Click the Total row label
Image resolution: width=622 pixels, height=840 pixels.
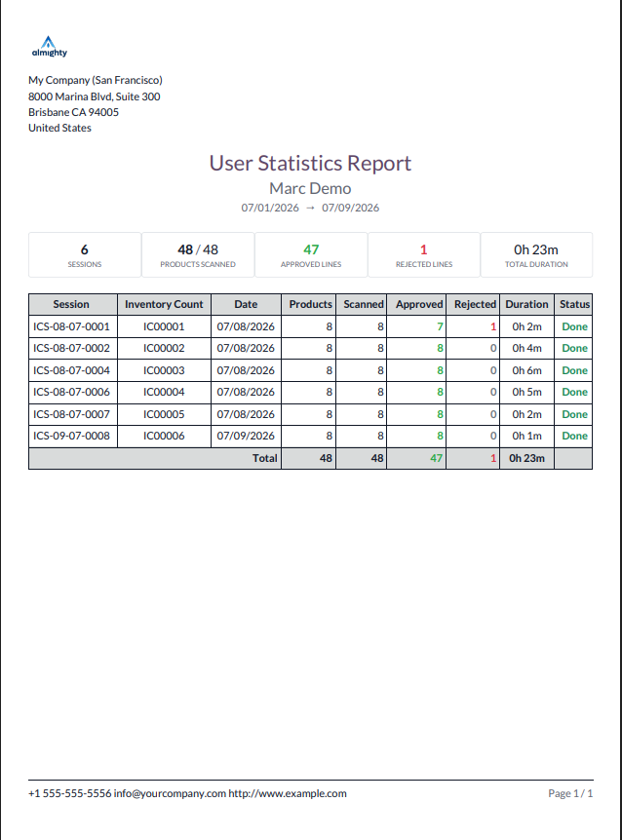coord(265,459)
